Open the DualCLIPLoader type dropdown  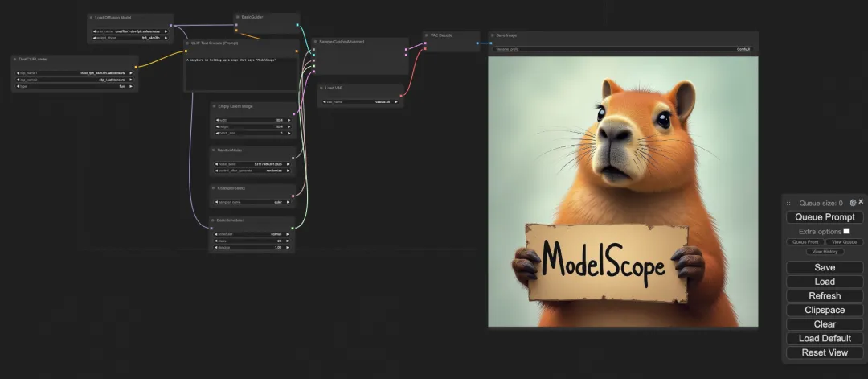click(74, 86)
